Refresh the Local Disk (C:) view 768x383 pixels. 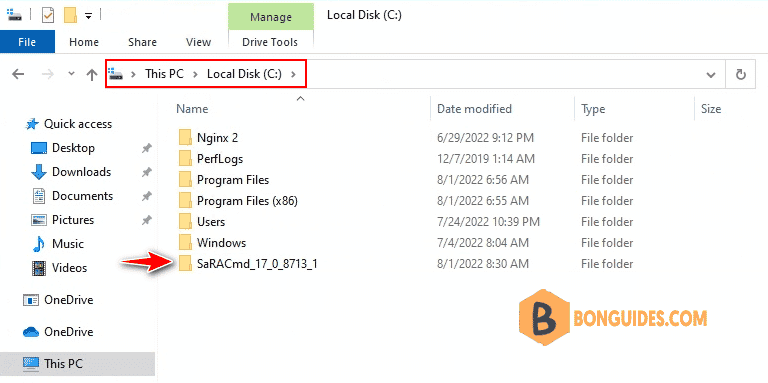[x=741, y=74]
